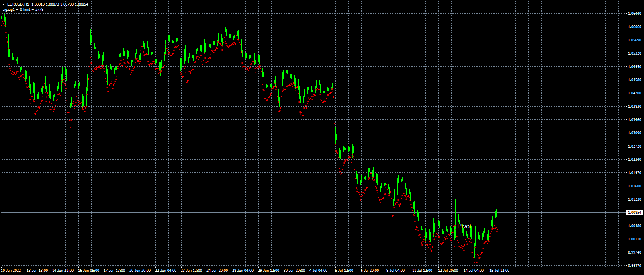Click the 1.04200 price level
The image size is (644, 275).
[634, 93]
